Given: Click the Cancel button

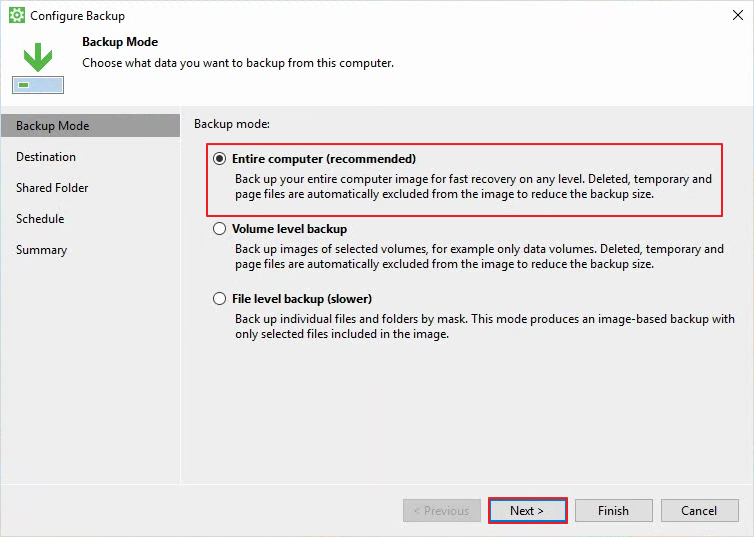Looking at the screenshot, I should 700,511.
